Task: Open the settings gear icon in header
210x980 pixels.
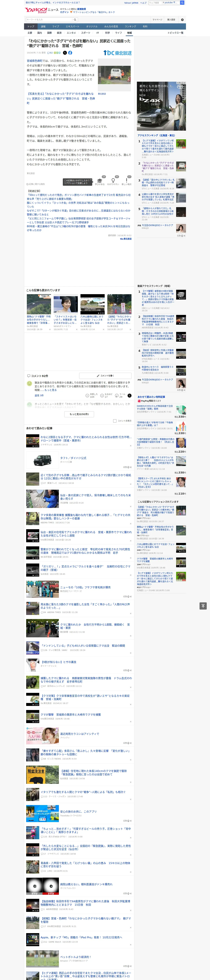Action: tap(182, 20)
